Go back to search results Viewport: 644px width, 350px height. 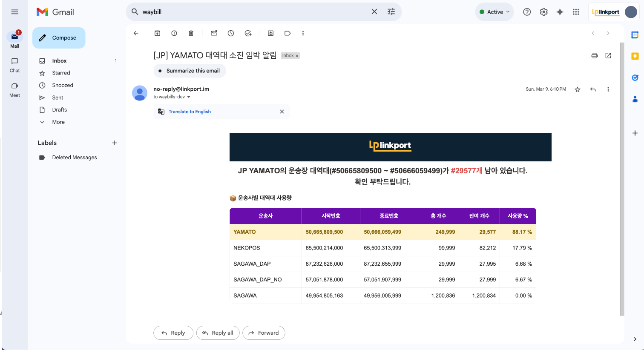point(136,33)
